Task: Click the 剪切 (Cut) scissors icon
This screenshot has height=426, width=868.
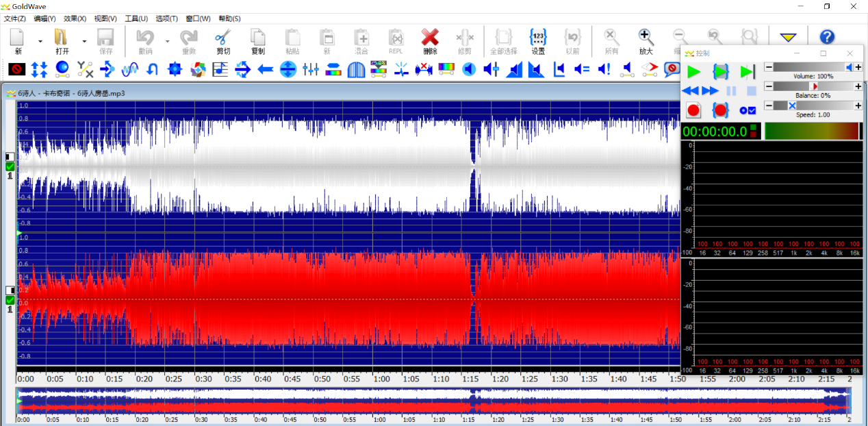Action: 223,38
